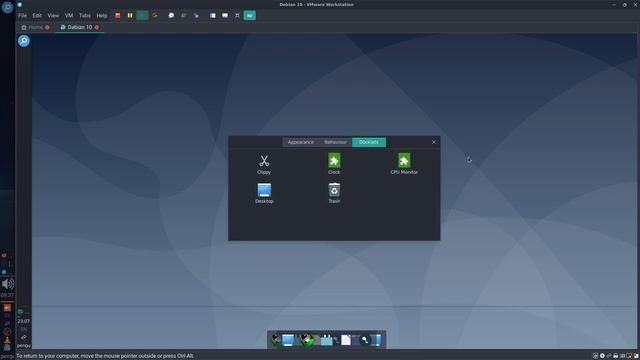
Task: Open the host launcher search icon
Action: (x=7, y=7)
